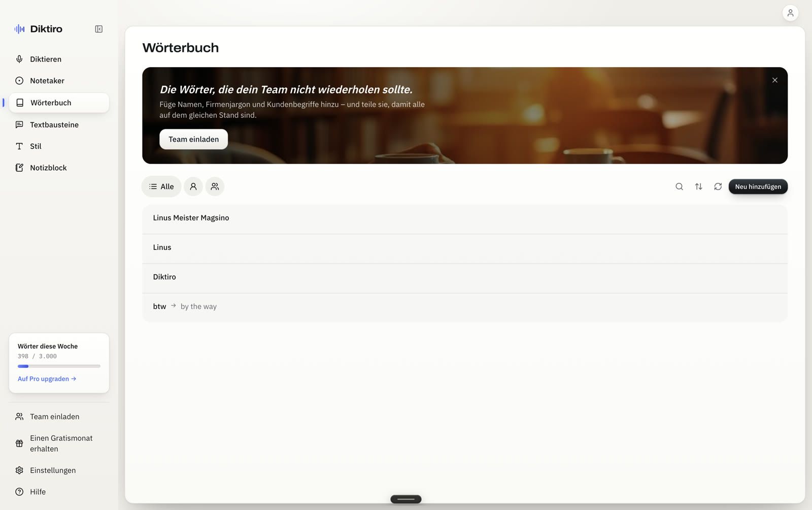This screenshot has height=510, width=812.
Task: Click the Diktiro waveform logo
Action: pos(19,29)
